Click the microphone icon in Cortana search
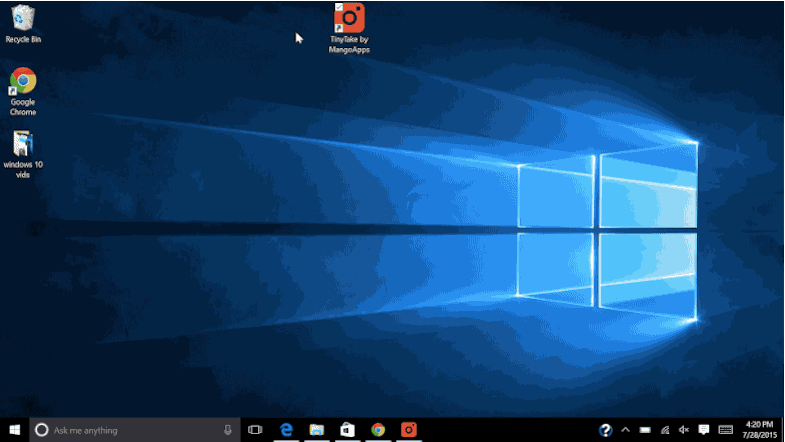Image resolution: width=785 pixels, height=442 pixels. [228, 430]
